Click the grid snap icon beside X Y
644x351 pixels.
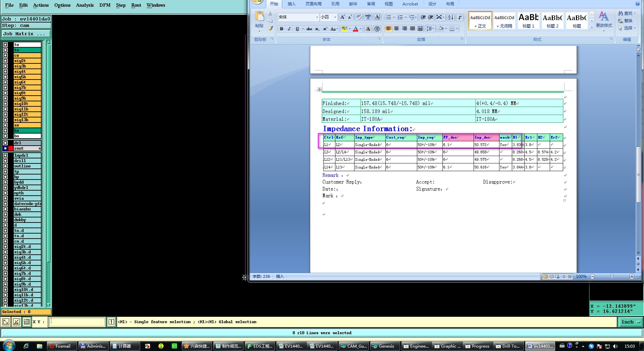[x=27, y=322]
